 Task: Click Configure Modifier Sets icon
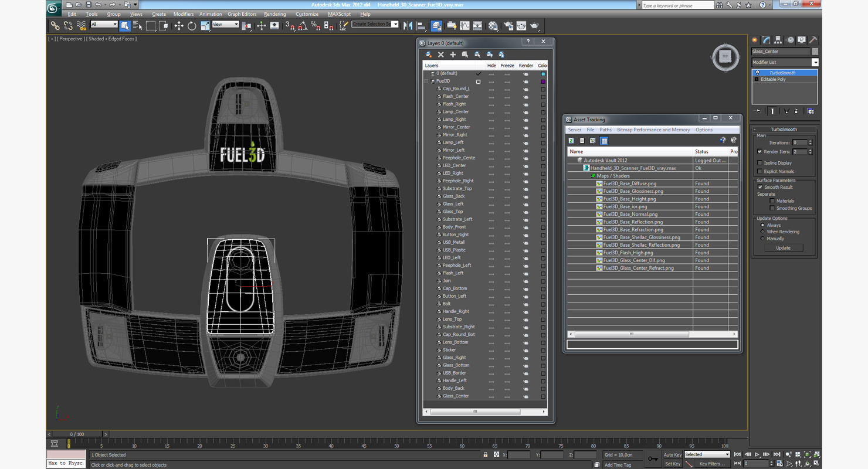pos(811,111)
